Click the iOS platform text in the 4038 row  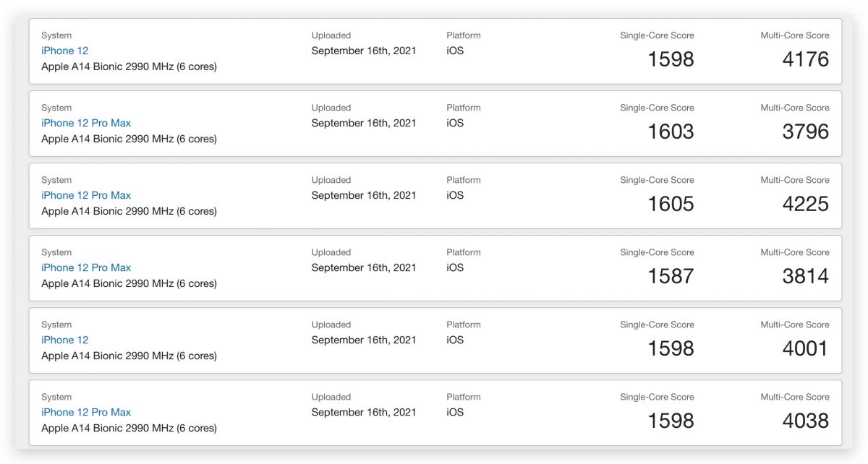(x=455, y=412)
